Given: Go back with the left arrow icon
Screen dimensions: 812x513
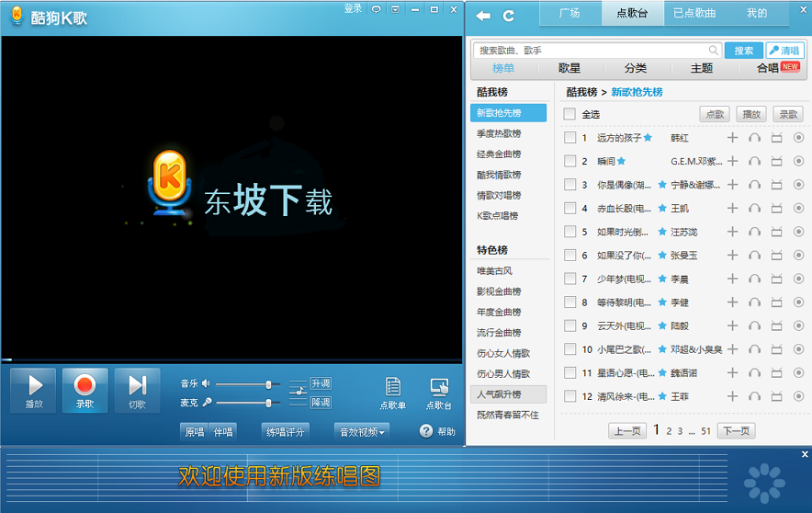Looking at the screenshot, I should click(x=482, y=16).
